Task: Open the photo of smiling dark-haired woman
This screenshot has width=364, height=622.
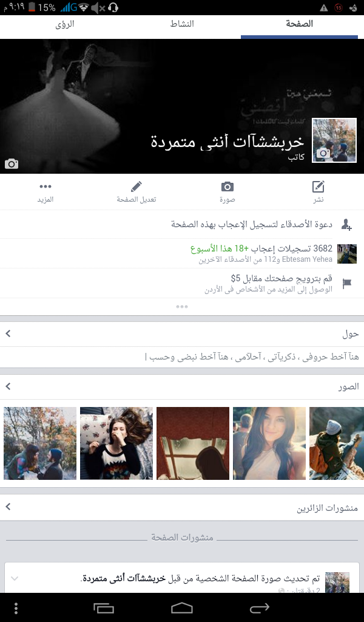Action: point(269,443)
